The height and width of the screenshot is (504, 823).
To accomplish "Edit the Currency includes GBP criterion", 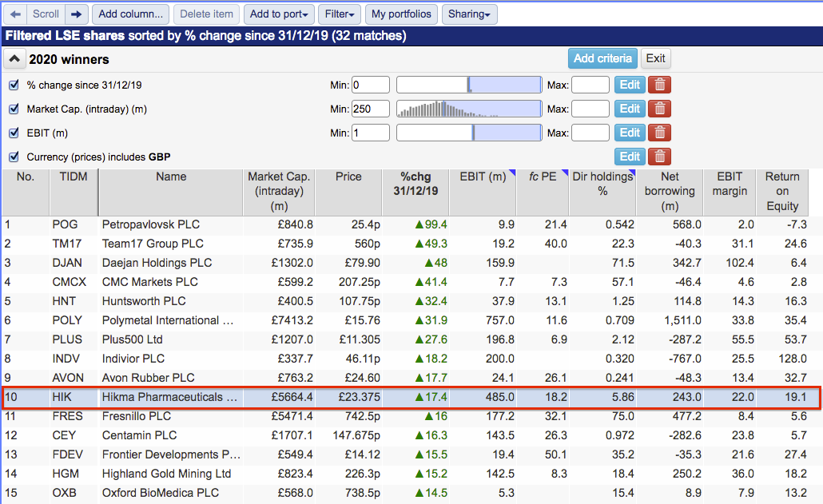I will tap(630, 157).
